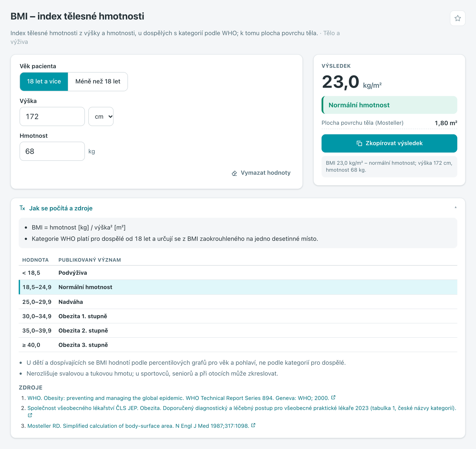
Task: Open external link icon under ČLS JEP source
Action: 30,415
